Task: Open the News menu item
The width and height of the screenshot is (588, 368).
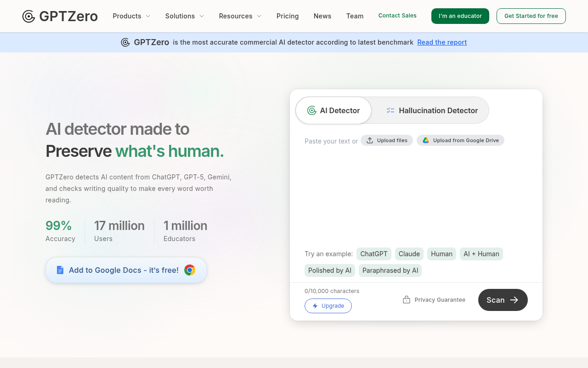Action: [322, 16]
